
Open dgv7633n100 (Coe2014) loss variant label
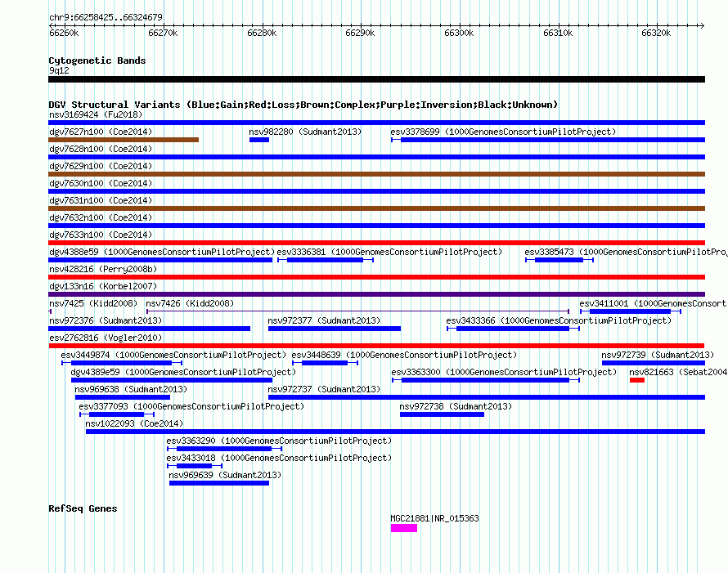tap(101, 235)
